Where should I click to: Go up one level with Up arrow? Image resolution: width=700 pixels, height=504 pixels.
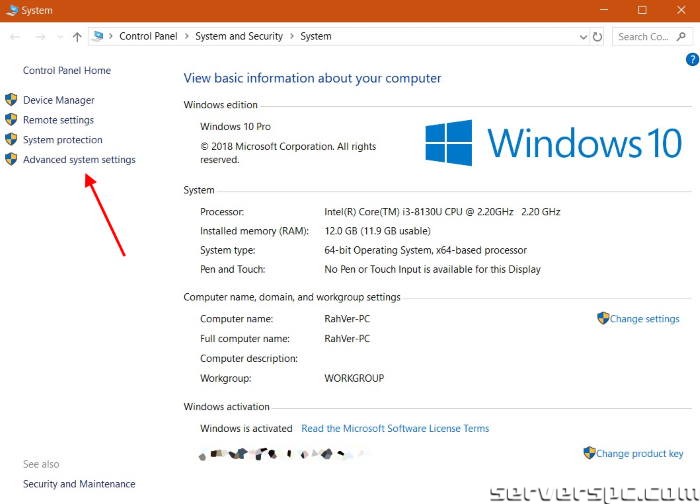[78, 37]
